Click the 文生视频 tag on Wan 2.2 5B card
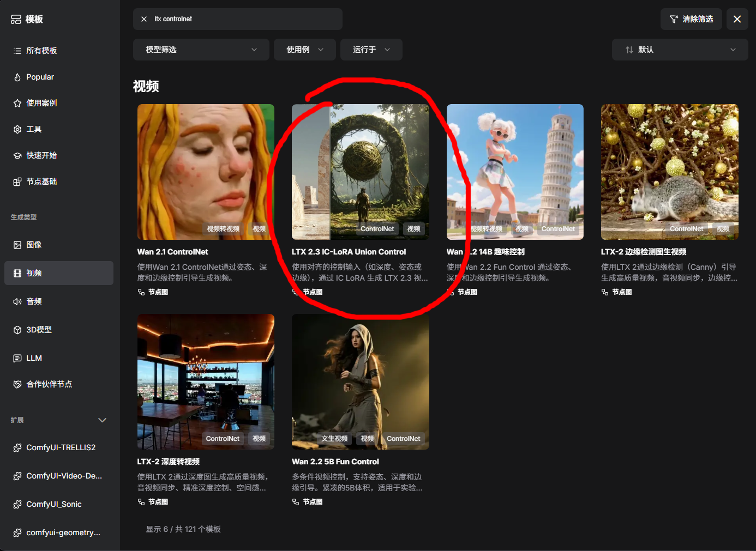Screen dimensions: 756x551 [334, 439]
